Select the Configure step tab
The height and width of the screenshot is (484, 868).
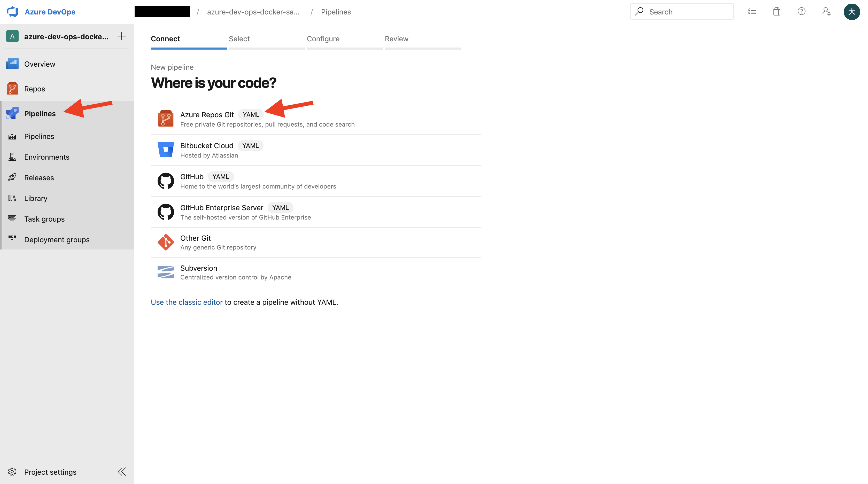coord(345,41)
